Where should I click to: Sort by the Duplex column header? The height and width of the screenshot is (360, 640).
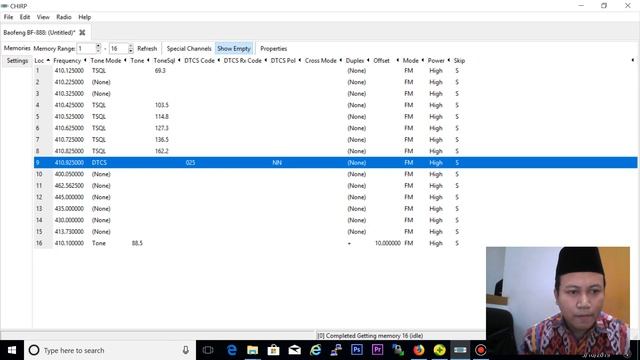pyautogui.click(x=355, y=60)
